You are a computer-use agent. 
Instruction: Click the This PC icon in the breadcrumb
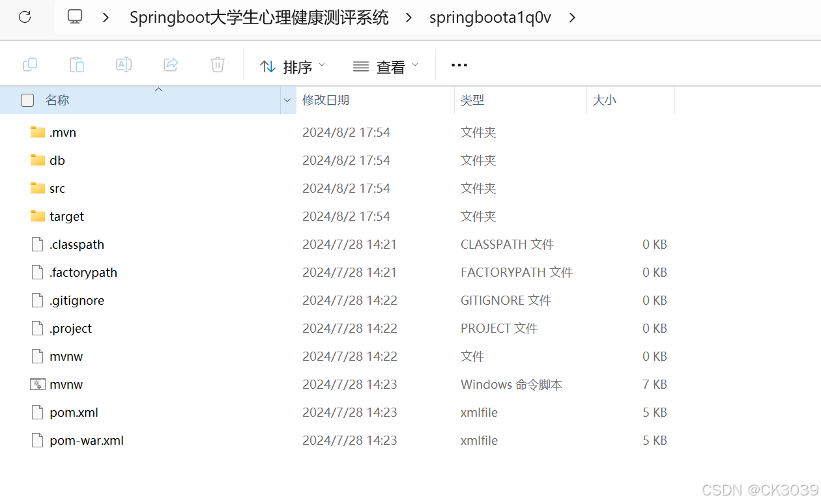tap(74, 18)
